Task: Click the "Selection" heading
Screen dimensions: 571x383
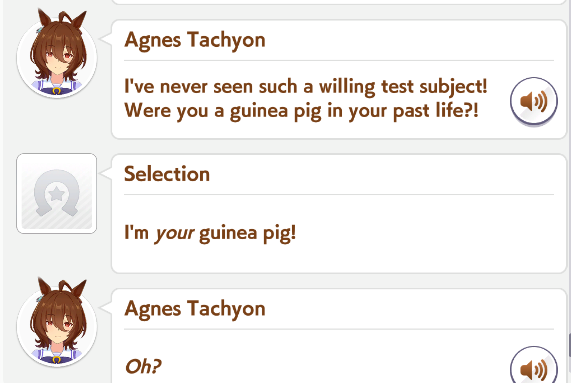Action: click(x=167, y=174)
